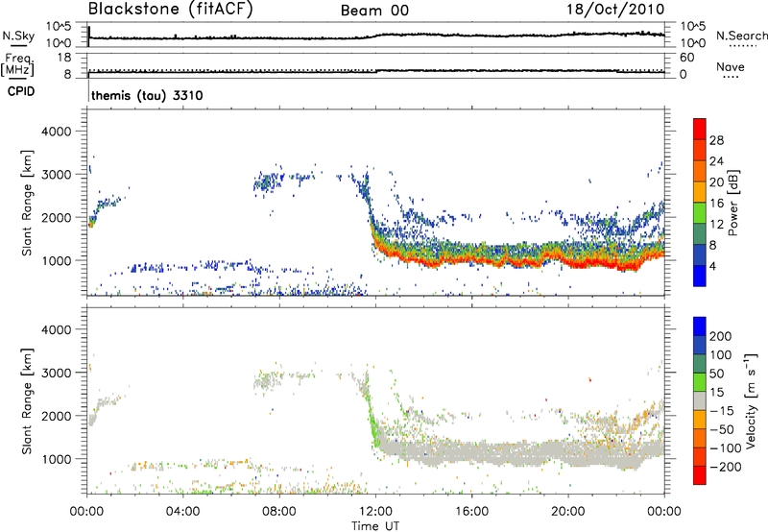Screen dimensions: 768x532
Task: Click the power colorbar tick '28'
Action: click(x=716, y=140)
